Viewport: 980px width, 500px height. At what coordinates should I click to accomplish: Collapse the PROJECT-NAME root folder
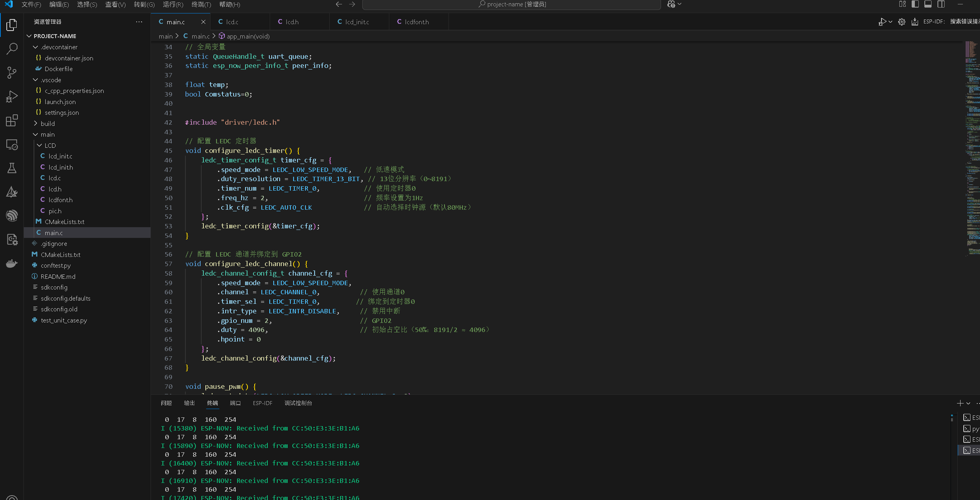[29, 36]
